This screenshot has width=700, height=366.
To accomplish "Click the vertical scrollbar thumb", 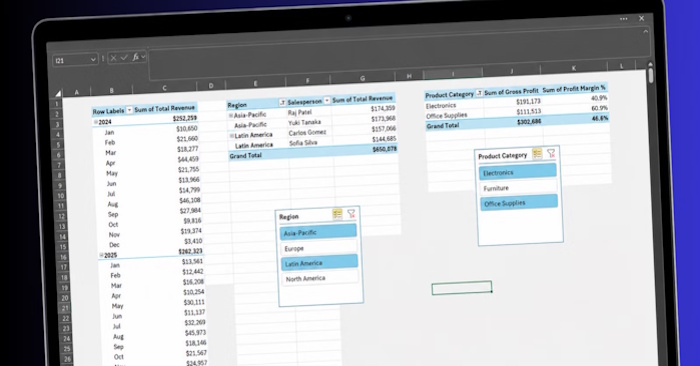I will (x=651, y=75).
